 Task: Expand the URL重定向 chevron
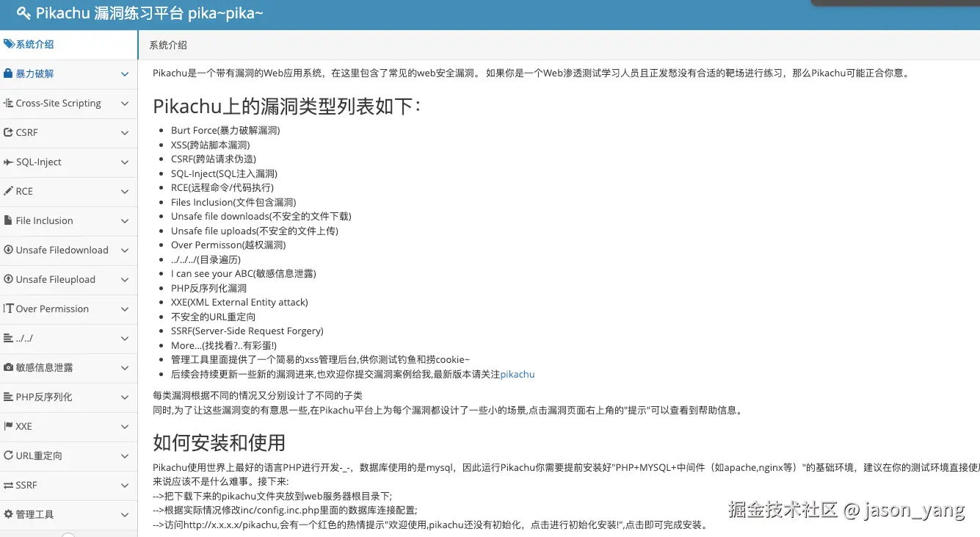[x=125, y=456]
